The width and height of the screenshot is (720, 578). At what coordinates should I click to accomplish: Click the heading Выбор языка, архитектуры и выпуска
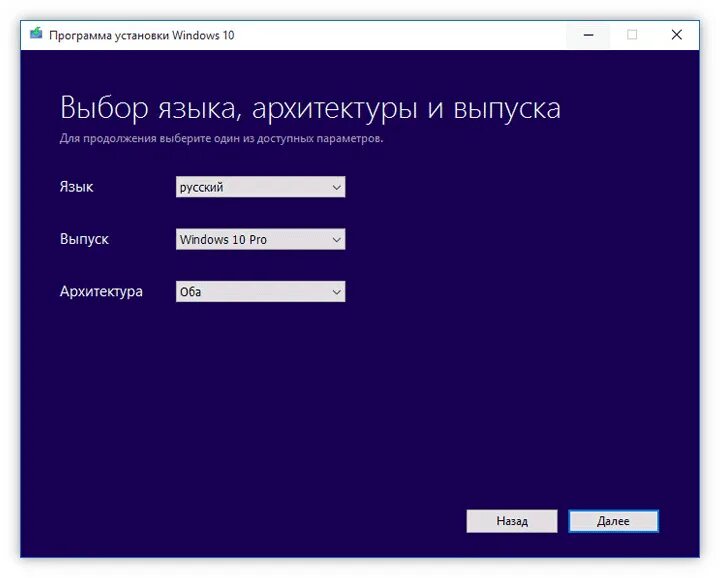(x=310, y=108)
